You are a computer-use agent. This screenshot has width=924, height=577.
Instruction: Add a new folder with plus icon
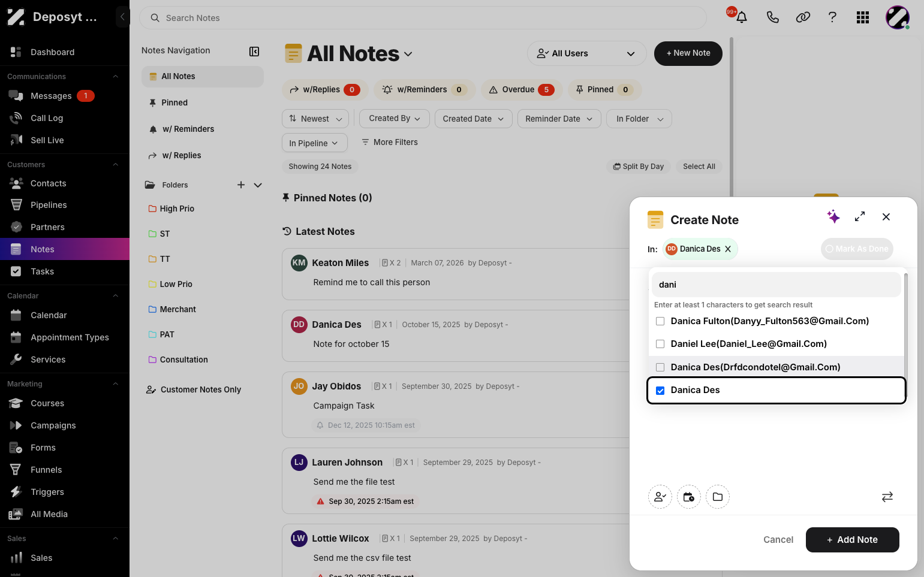click(241, 185)
